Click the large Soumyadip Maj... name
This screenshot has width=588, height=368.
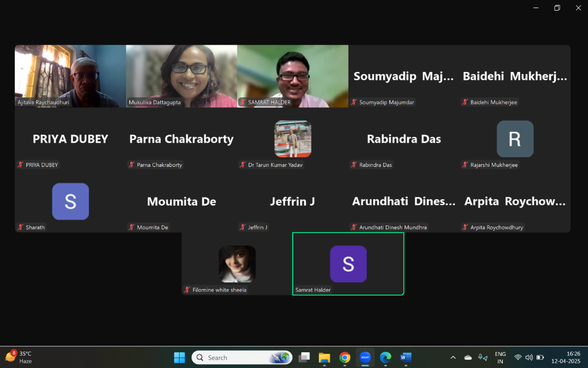(404, 76)
